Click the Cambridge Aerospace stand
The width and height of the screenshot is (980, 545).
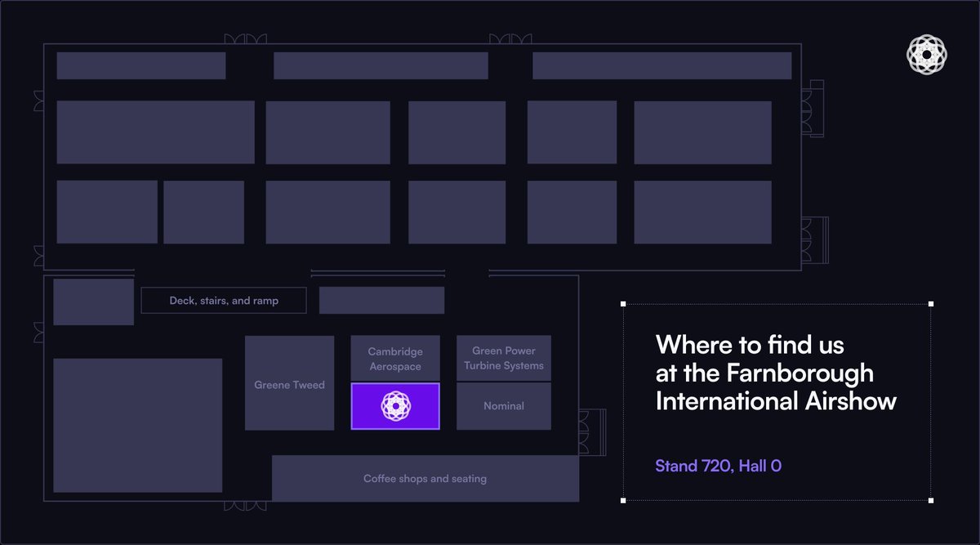tap(395, 358)
